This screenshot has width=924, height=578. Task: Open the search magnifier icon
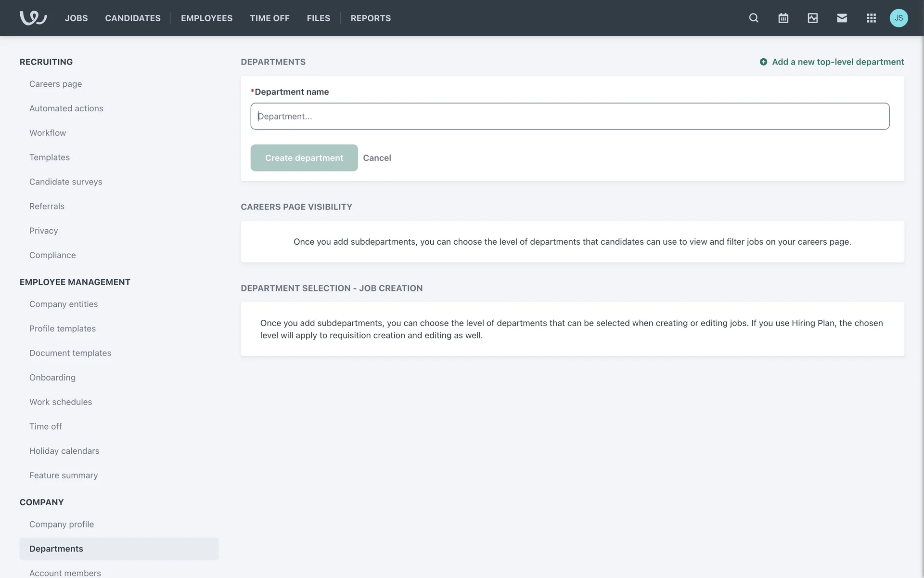pos(754,18)
